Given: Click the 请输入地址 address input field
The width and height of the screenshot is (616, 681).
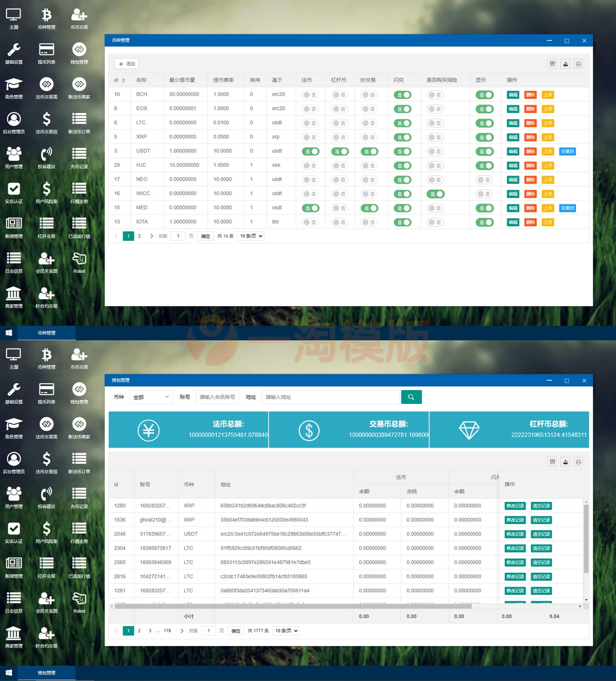Looking at the screenshot, I should point(331,397).
